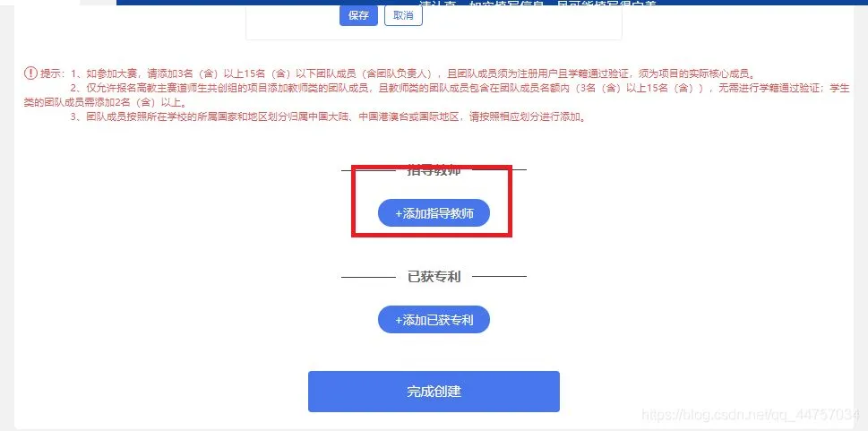Click divider line left of 已获专利 title
This screenshot has width=868, height=431.
click(x=368, y=277)
